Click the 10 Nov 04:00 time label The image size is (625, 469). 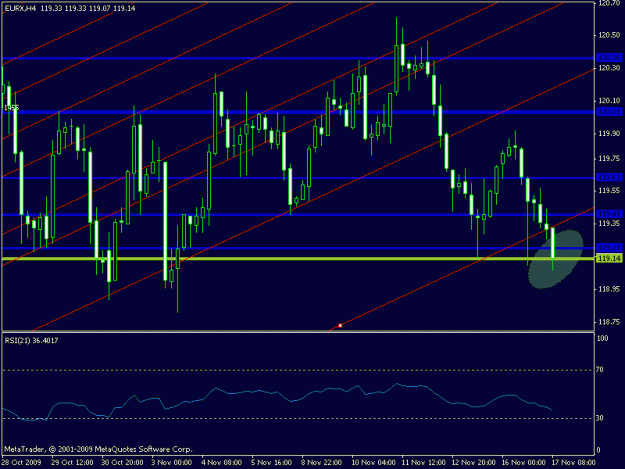373,463
